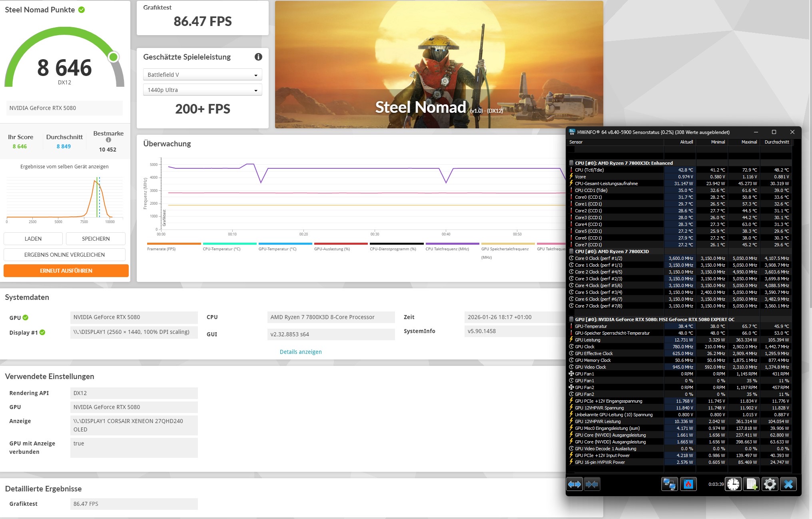The height and width of the screenshot is (519, 812).
Task: Open the 1440p Ultra resolution dropdown
Action: click(x=202, y=90)
